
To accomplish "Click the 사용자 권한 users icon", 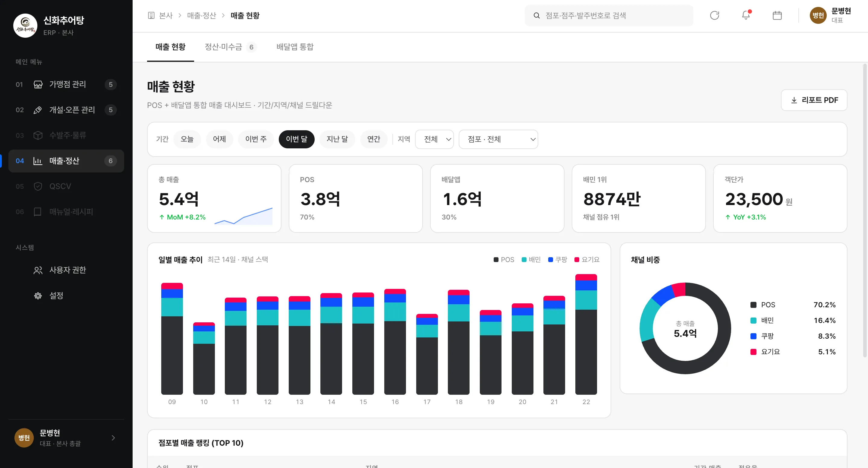I will (x=38, y=270).
